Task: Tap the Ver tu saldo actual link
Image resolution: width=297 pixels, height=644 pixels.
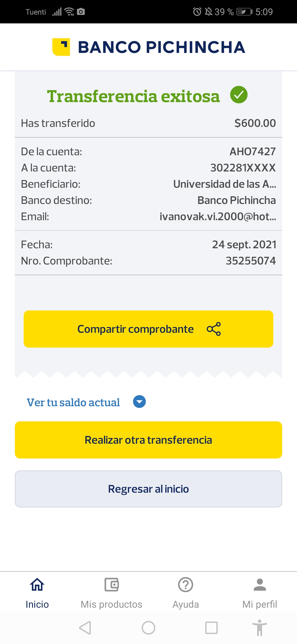Action: [x=73, y=402]
